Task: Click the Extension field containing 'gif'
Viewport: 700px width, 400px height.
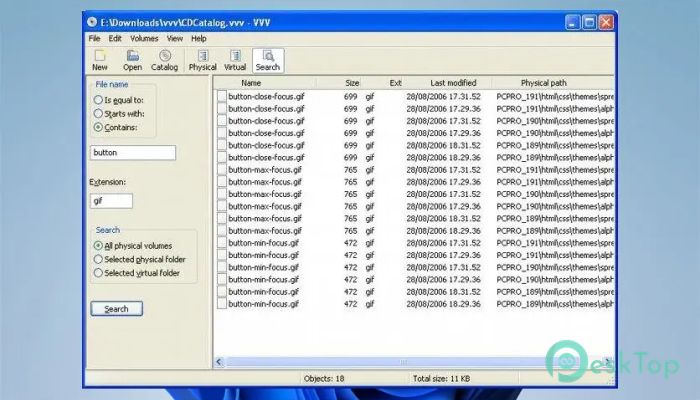Action: (x=111, y=201)
